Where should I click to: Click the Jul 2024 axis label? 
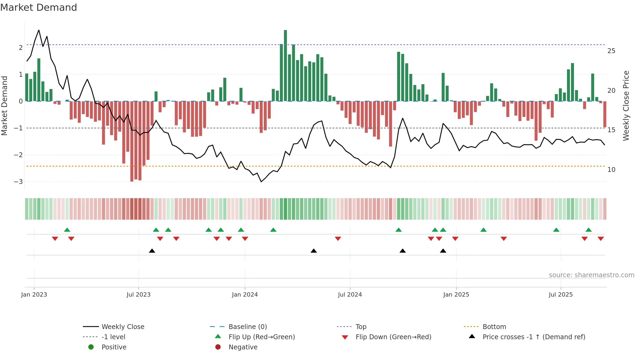tap(350, 294)
